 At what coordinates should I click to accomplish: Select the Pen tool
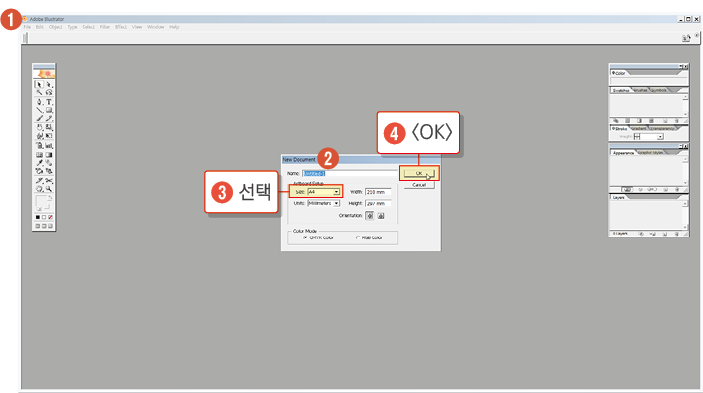pyautogui.click(x=39, y=102)
